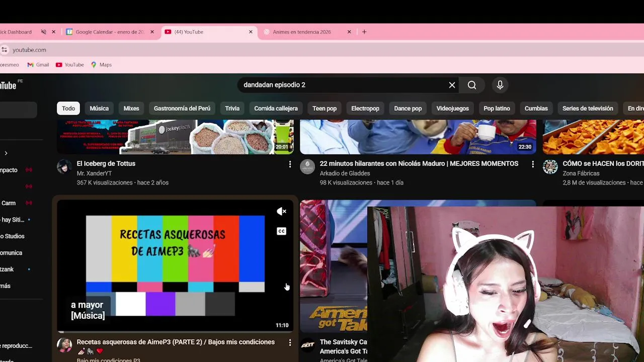Click the YouTube logo
The height and width of the screenshot is (362, 644).
click(8, 85)
